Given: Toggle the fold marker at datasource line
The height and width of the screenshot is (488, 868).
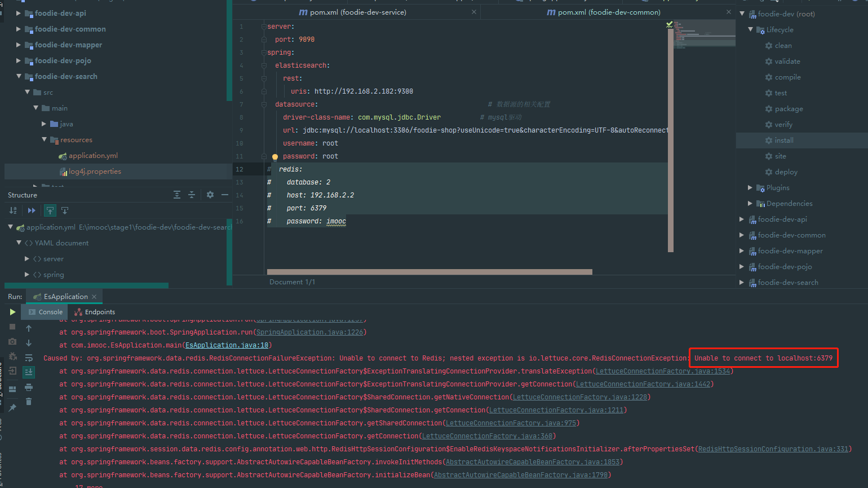Looking at the screenshot, I should coord(263,104).
